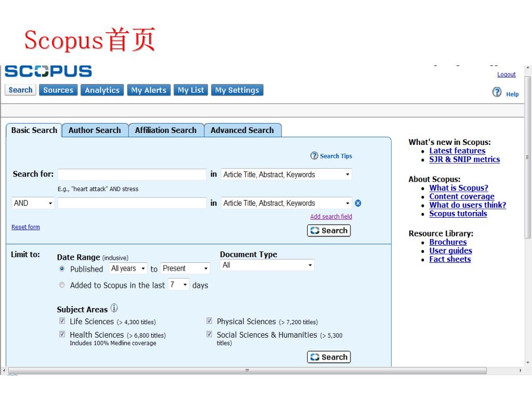Image resolution: width=532 pixels, height=399 pixels.
Task: Click the Scopus logo
Action: pos(48,71)
